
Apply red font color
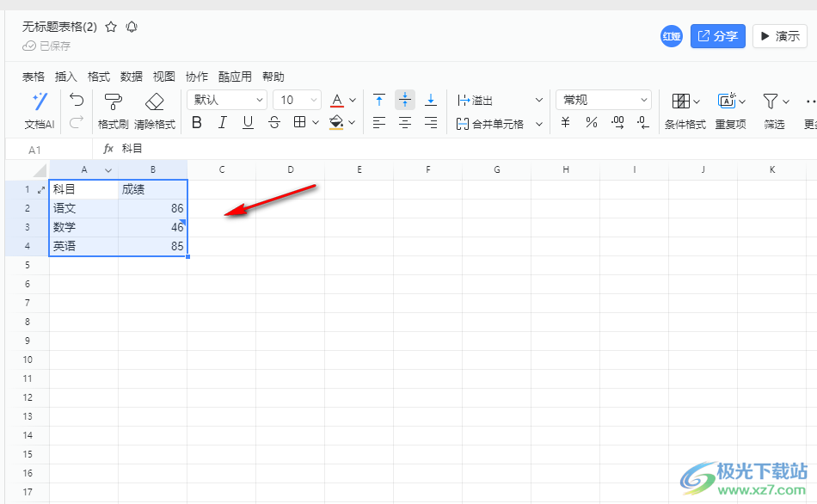337,100
